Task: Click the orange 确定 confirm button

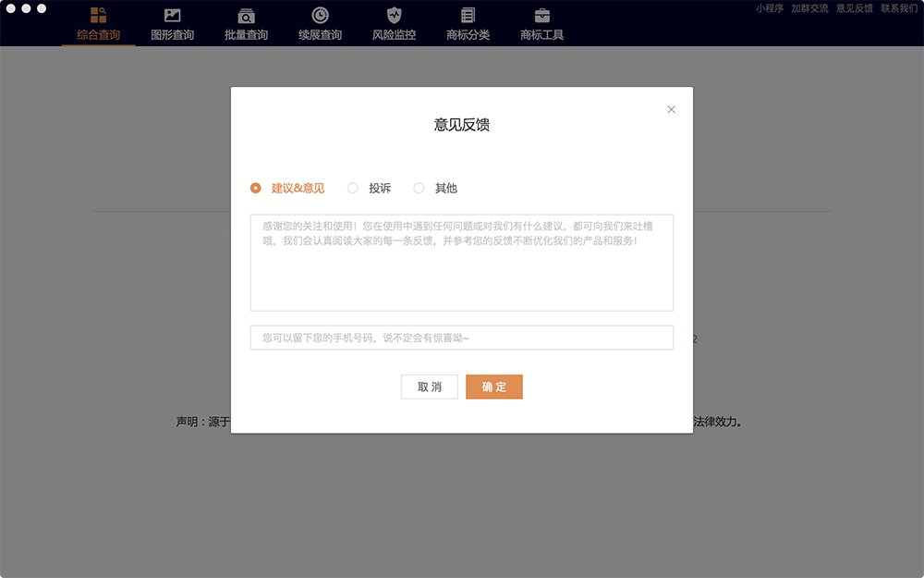Action: click(x=493, y=387)
